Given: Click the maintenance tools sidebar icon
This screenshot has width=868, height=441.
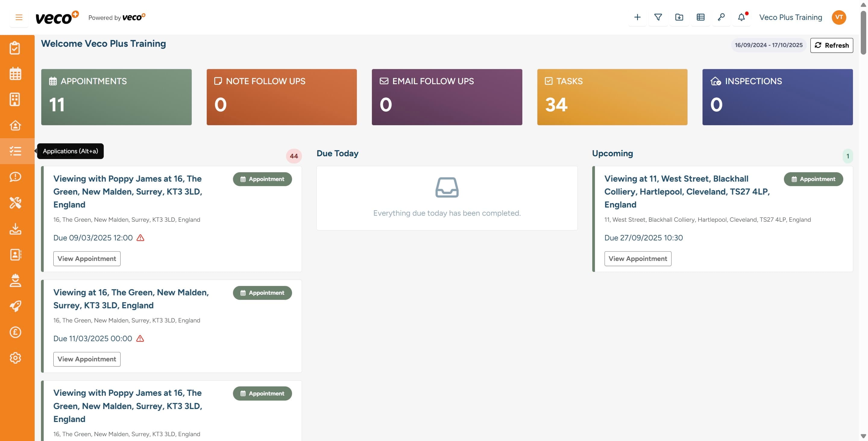Looking at the screenshot, I should pyautogui.click(x=15, y=203).
